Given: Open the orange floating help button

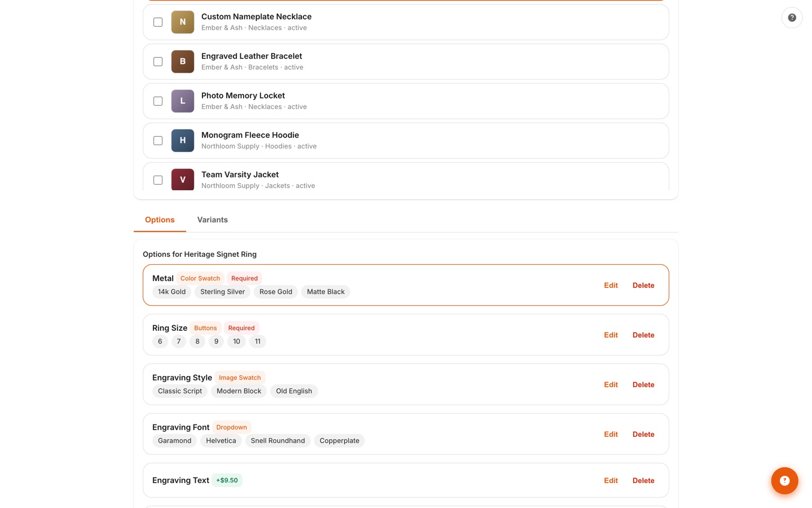Looking at the screenshot, I should tap(784, 480).
